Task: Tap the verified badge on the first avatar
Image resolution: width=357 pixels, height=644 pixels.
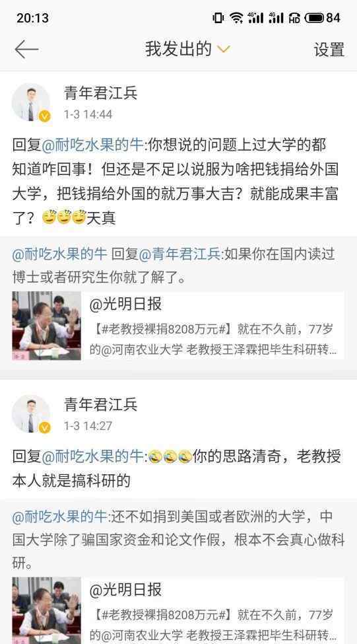Action: [44, 116]
